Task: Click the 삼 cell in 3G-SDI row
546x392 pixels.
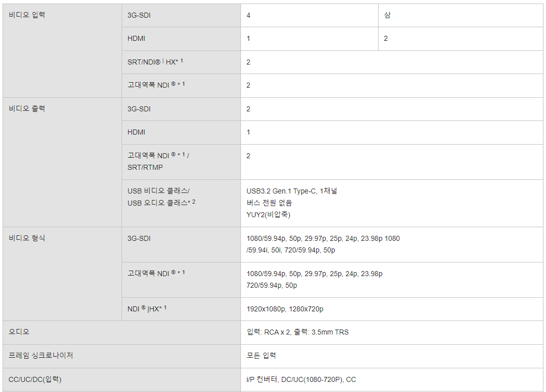Action: (x=387, y=15)
